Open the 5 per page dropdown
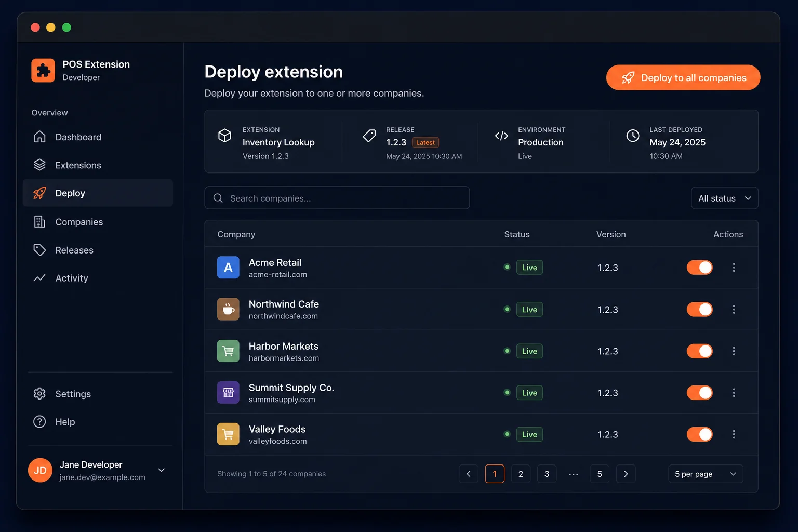798x532 pixels. point(706,474)
